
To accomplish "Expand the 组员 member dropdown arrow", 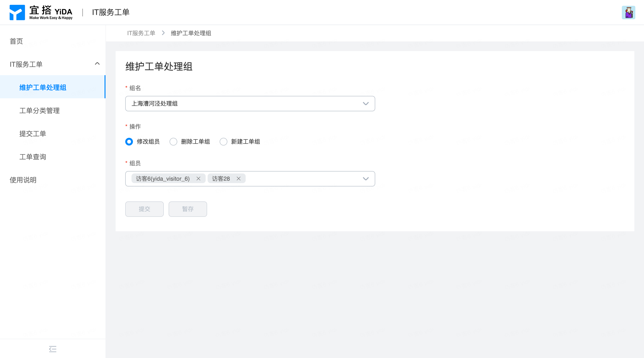I will click(366, 179).
